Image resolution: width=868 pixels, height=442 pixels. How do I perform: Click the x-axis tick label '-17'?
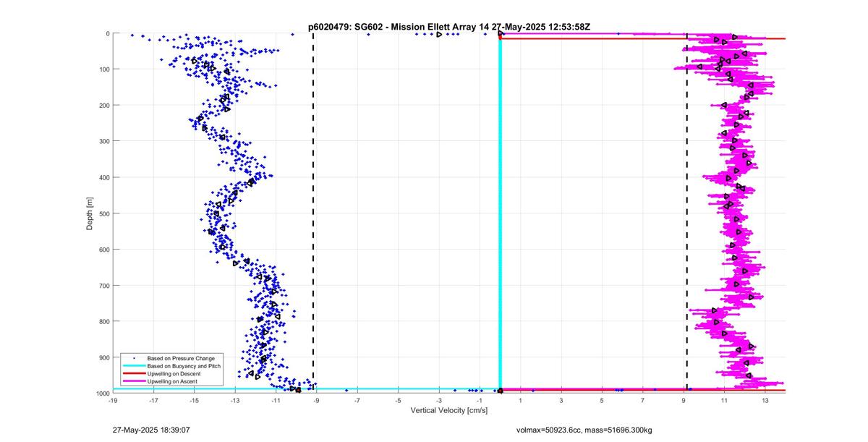point(153,400)
